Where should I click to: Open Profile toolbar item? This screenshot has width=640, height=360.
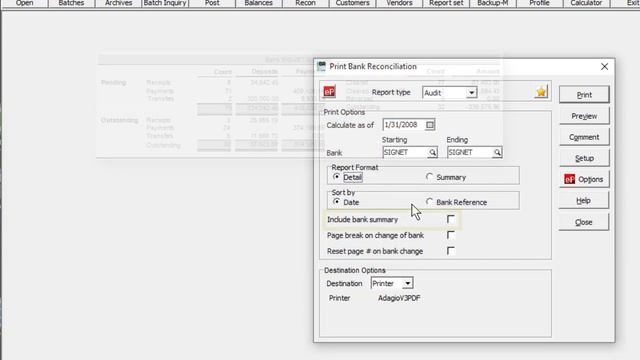539,3
